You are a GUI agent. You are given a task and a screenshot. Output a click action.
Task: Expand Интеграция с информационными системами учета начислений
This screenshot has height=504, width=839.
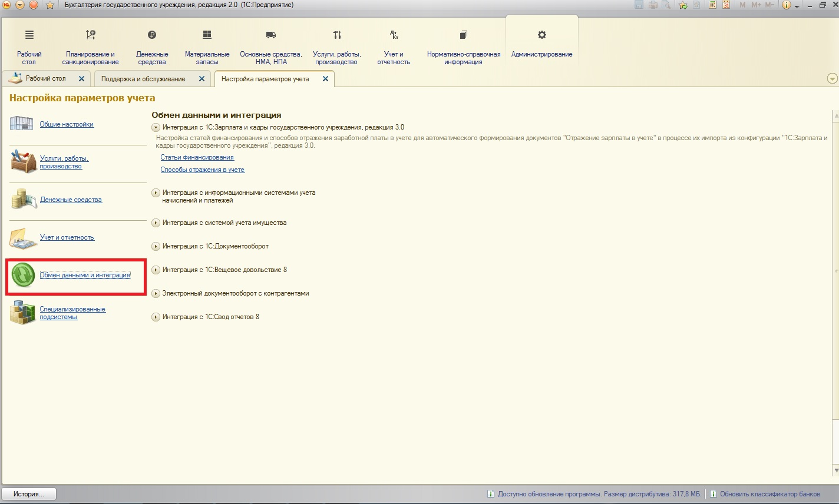[156, 193]
